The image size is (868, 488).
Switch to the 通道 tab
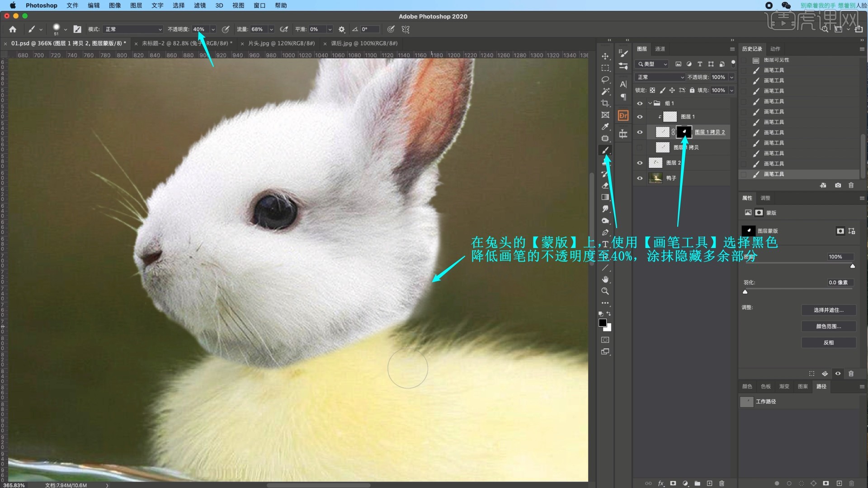660,49
